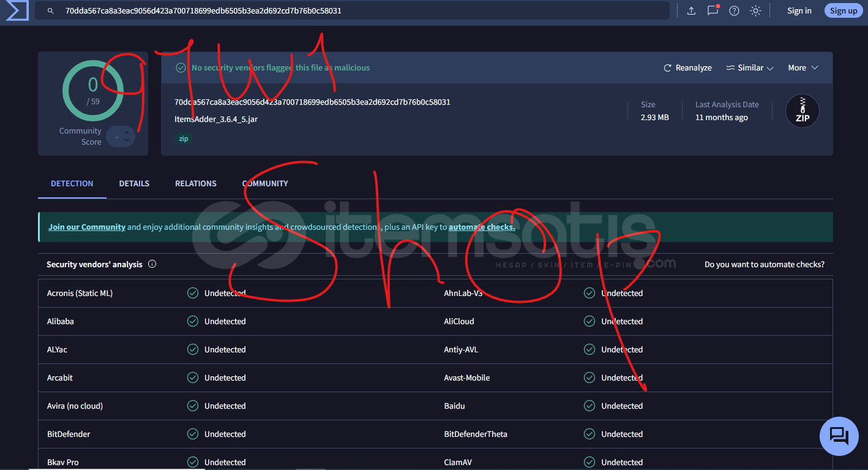Screen dimensions: 868x470
Task: Click the 'ALYac' vendor name
Action: coord(58,349)
